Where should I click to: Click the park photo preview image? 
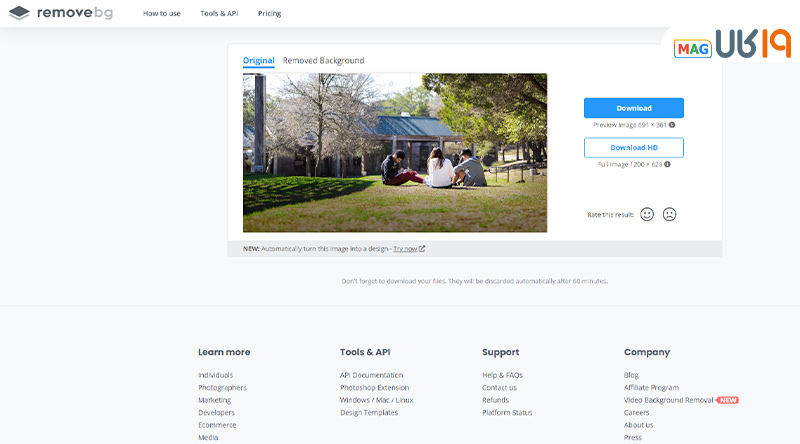pos(395,153)
